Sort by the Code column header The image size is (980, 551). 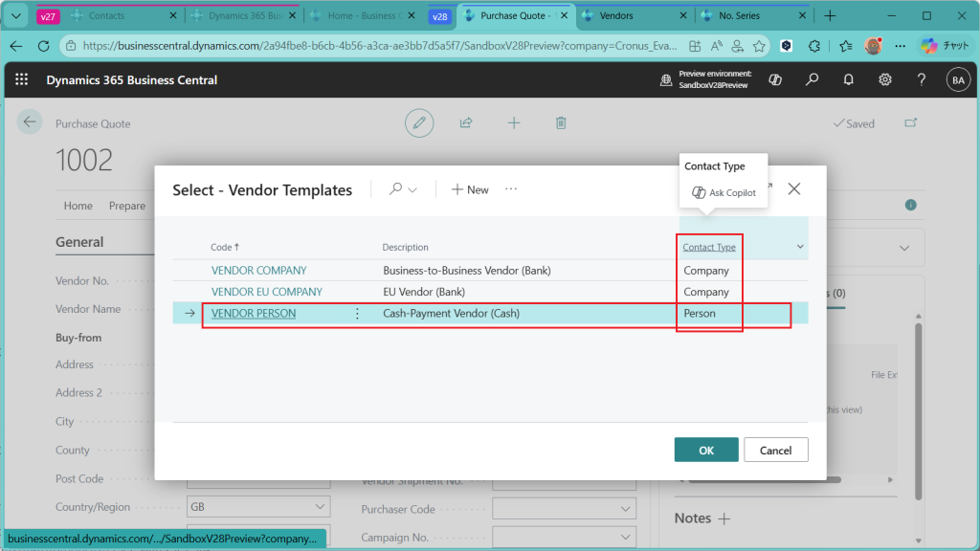pos(225,248)
